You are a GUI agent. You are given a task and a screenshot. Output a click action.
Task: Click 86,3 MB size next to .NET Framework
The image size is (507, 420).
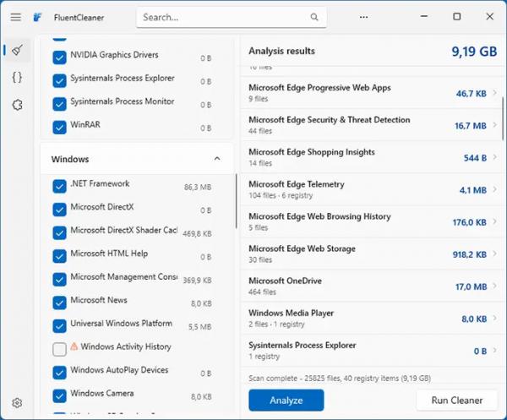(x=198, y=188)
